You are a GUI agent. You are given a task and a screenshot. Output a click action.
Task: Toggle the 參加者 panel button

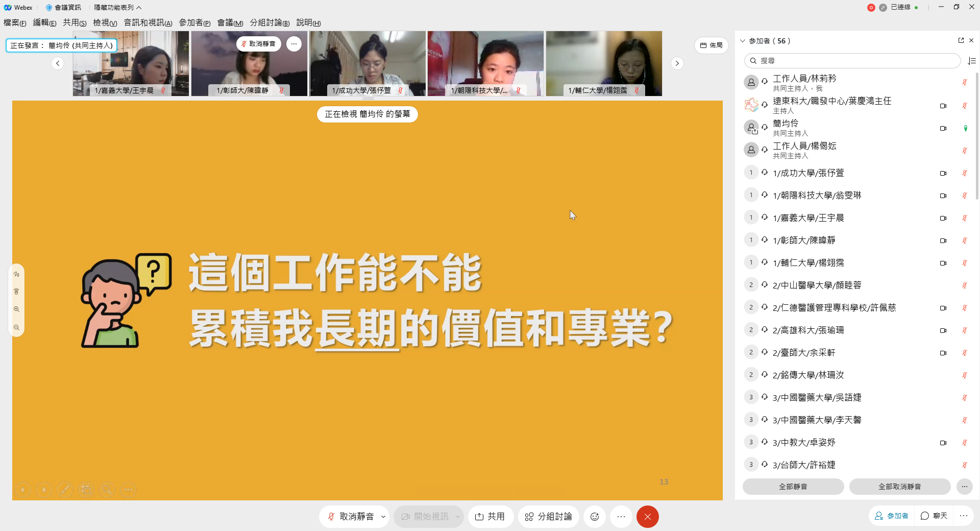(892, 516)
